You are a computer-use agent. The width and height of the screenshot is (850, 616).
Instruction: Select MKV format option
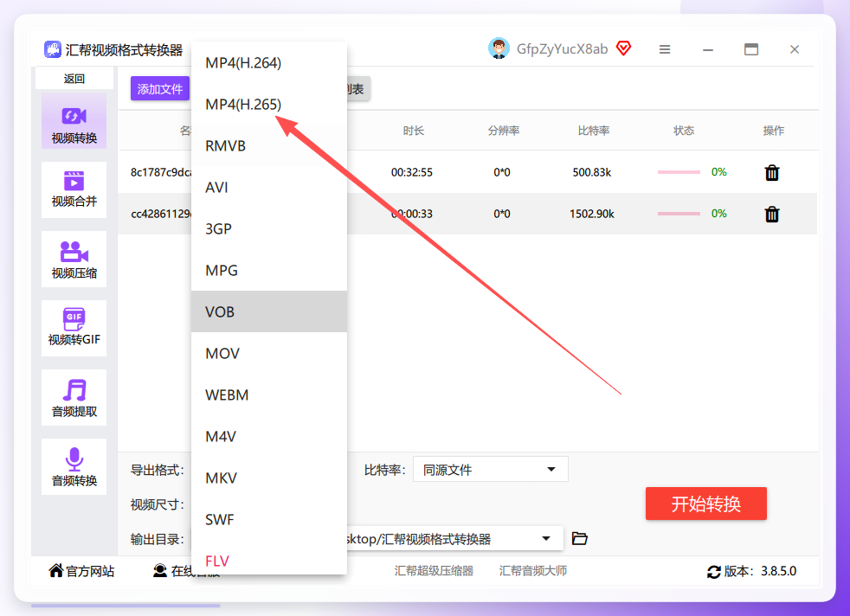[x=269, y=478]
